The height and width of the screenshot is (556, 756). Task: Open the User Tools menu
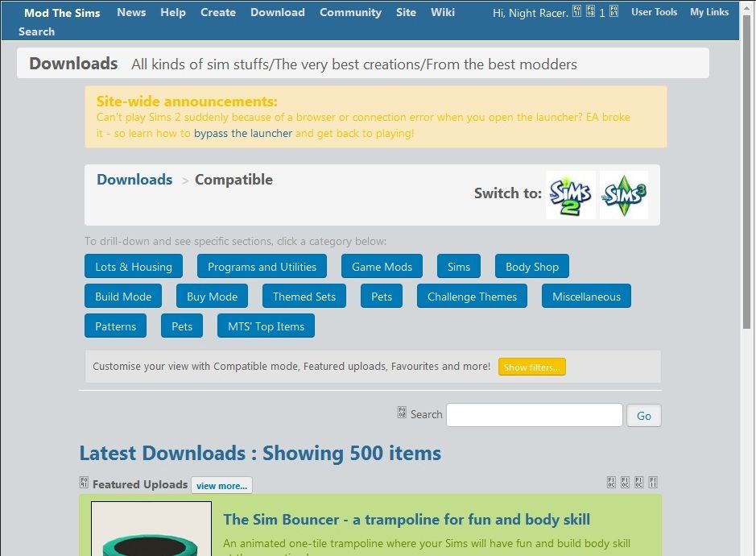[x=654, y=12]
